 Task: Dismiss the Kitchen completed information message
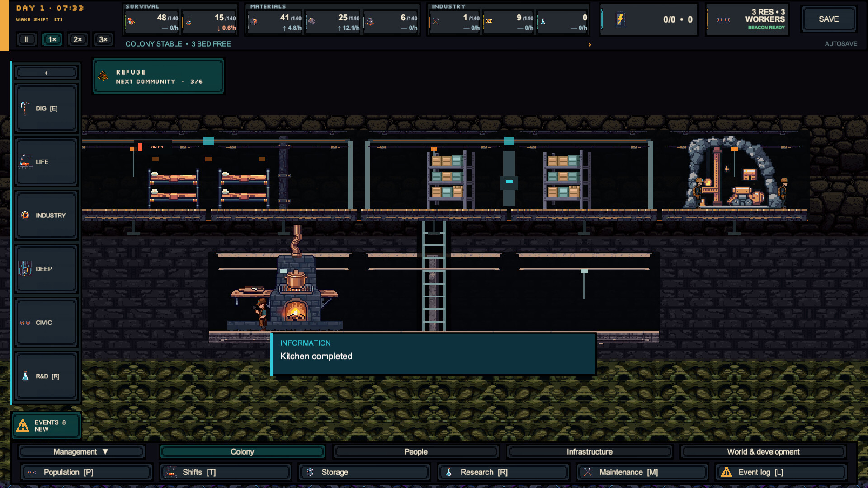click(x=433, y=354)
